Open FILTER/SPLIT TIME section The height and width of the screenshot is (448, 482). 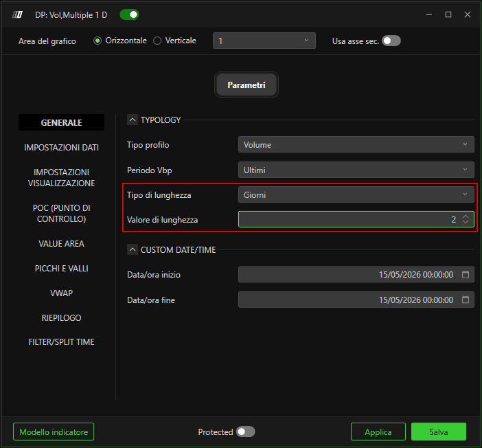click(x=62, y=342)
